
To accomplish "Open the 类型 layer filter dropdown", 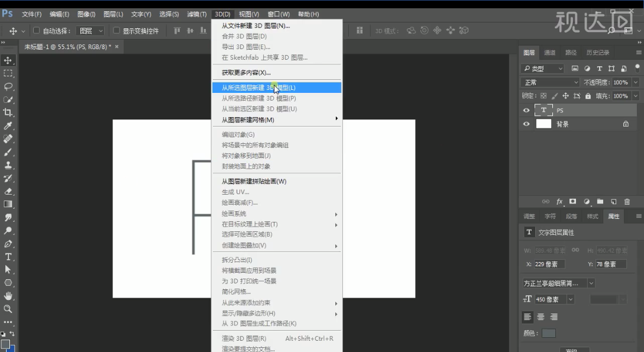I will click(542, 69).
